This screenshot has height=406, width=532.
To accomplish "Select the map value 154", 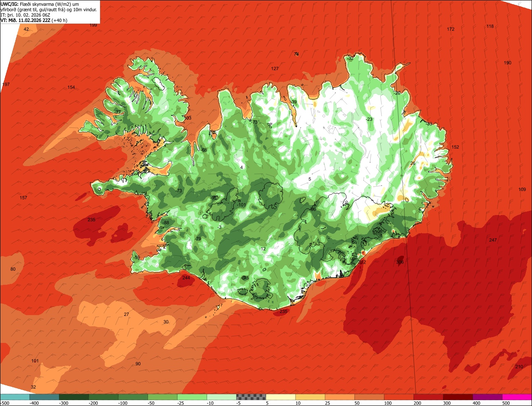I will [x=71, y=87].
